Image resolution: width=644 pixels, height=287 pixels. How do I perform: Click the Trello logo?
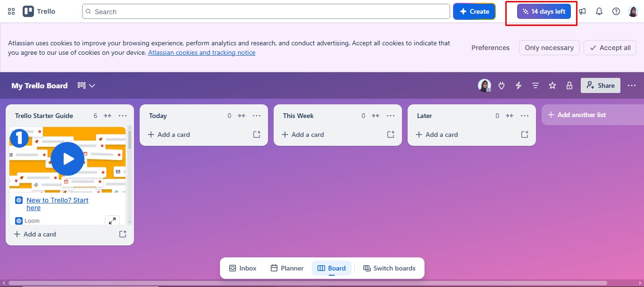point(39,11)
